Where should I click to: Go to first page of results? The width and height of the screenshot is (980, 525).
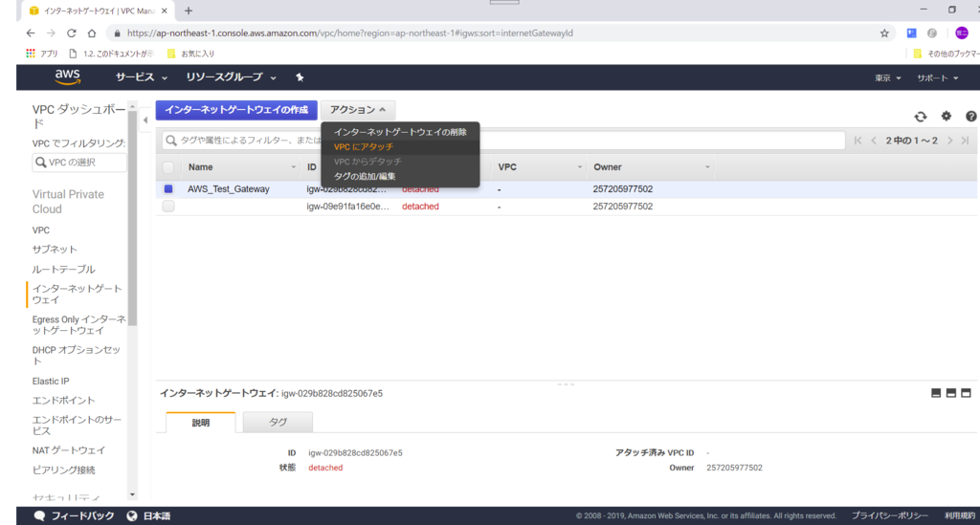pyautogui.click(x=858, y=141)
